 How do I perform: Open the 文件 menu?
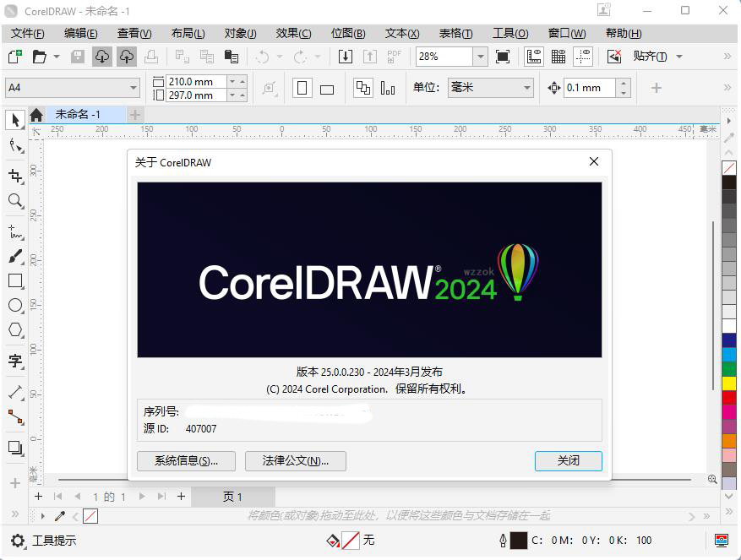tap(27, 34)
